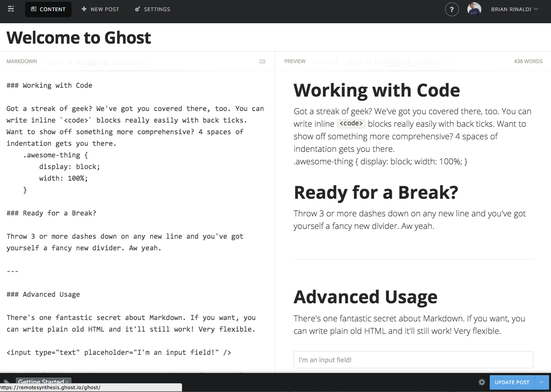The width and height of the screenshot is (551, 392).
Task: Click the 'display: block;' markdown line
Action: tap(70, 166)
